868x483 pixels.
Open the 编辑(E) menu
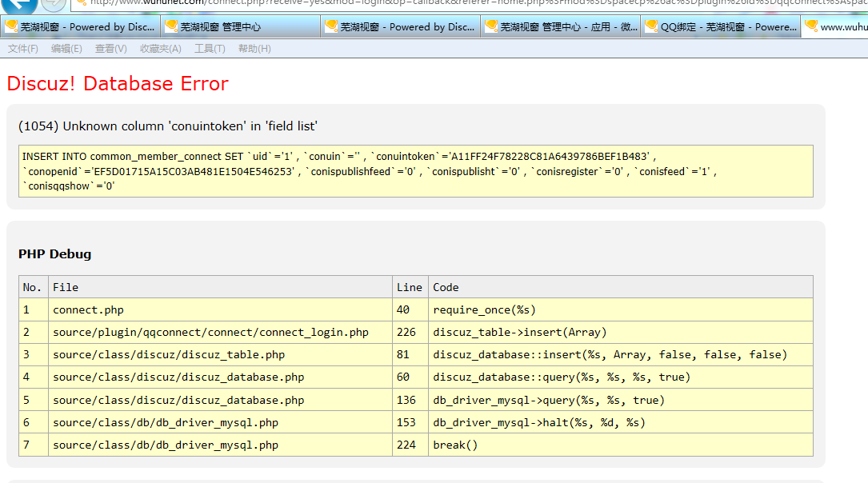66,49
